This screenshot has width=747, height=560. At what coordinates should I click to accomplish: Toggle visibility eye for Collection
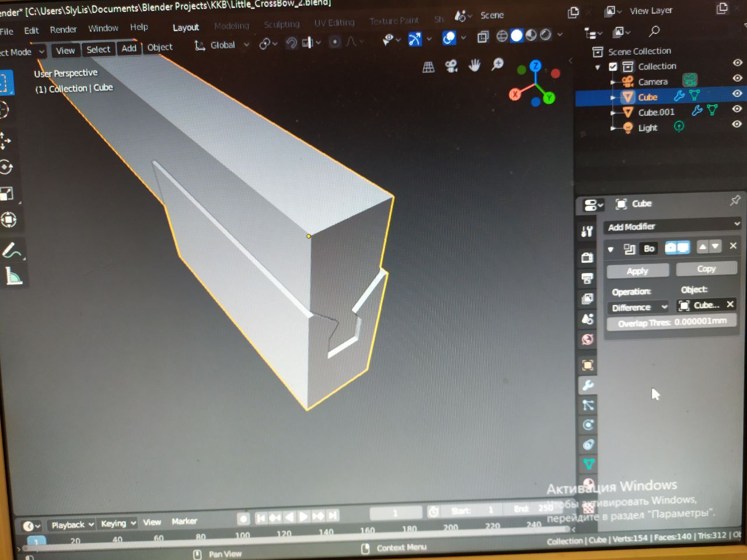(x=738, y=62)
